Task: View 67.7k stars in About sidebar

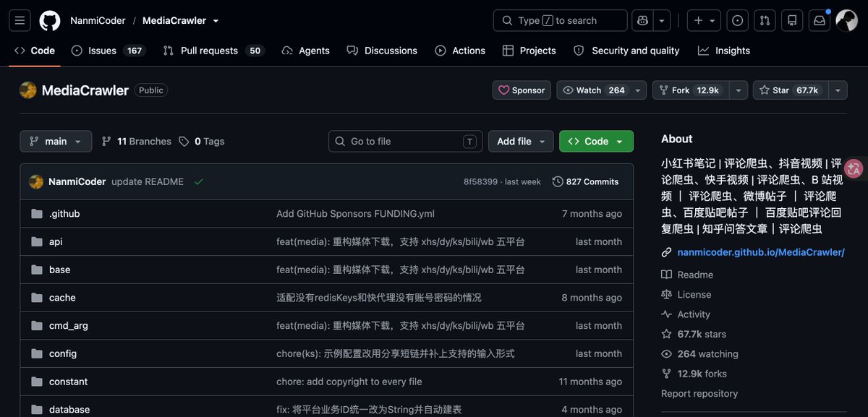Action: click(694, 334)
